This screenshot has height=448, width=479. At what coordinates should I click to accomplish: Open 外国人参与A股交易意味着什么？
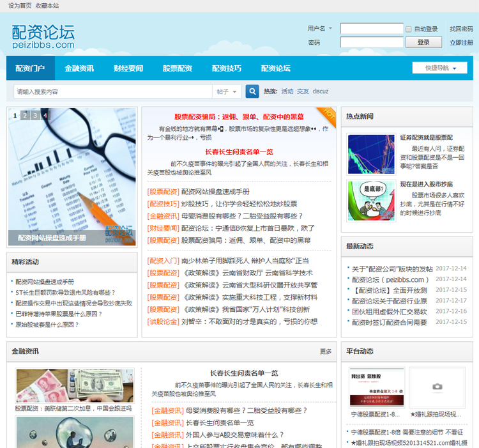click(x=234, y=435)
